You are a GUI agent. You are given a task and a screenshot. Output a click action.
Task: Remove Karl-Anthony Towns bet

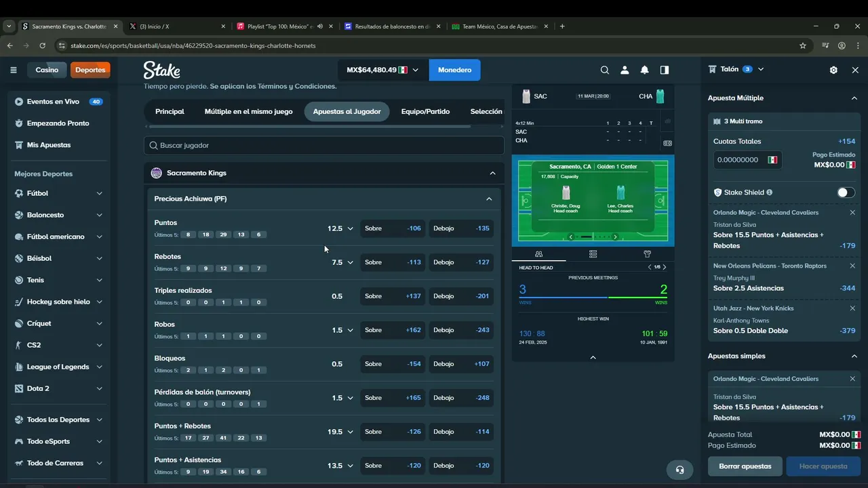tap(852, 308)
